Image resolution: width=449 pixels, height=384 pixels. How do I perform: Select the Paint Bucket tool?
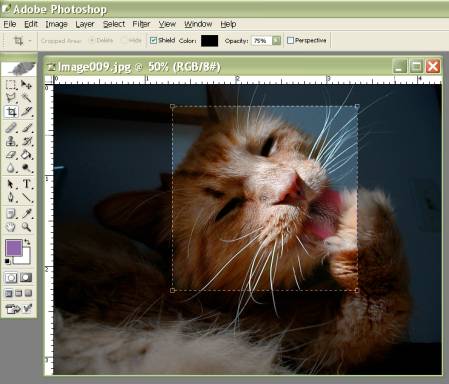(x=26, y=154)
